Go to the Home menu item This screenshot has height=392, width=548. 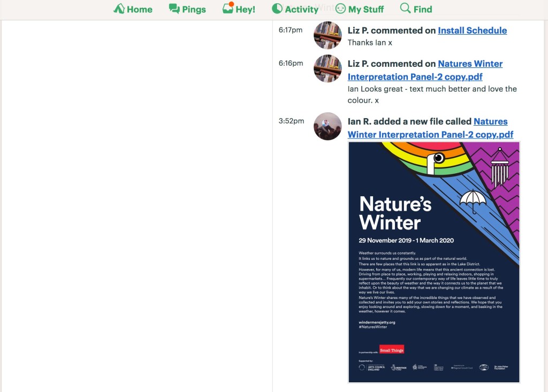pyautogui.click(x=133, y=9)
